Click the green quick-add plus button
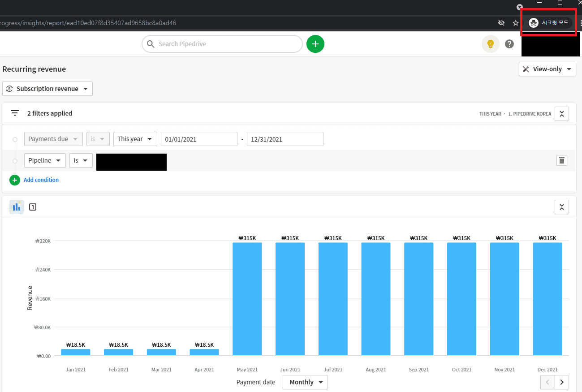 click(x=315, y=44)
